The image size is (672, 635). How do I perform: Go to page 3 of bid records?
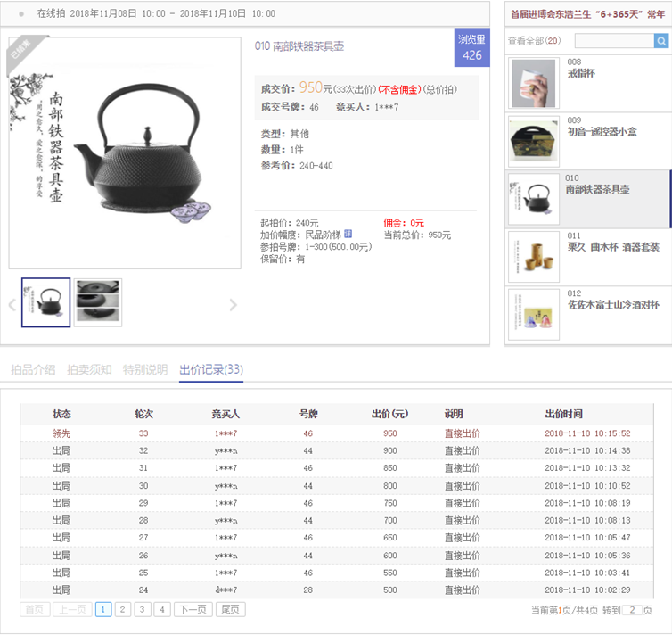point(143,609)
